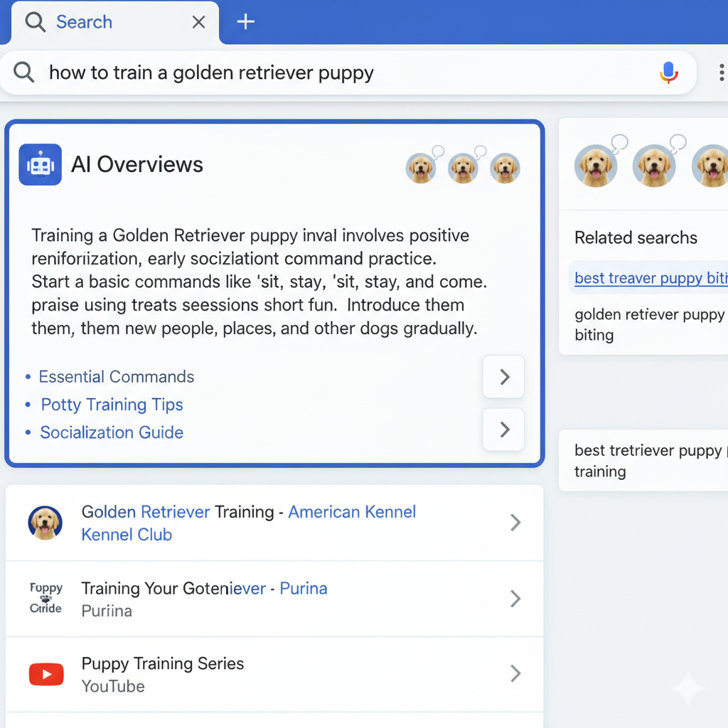
Task: Click the AI overview summary paragraph
Action: click(259, 282)
